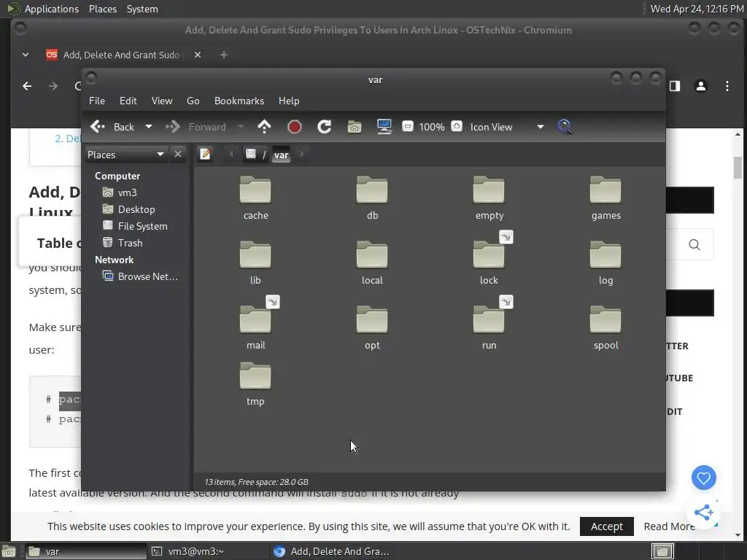Viewport: 747px width, 560px height.
Task: Select File System in the sidebar
Action: click(x=136, y=226)
